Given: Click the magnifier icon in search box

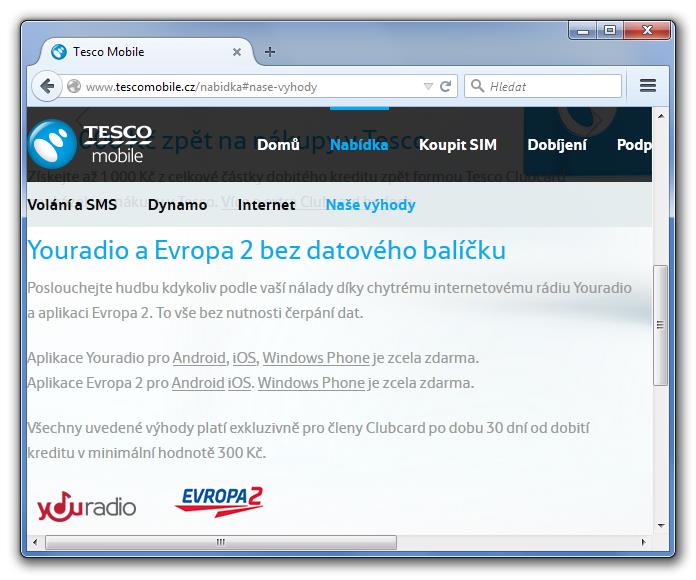Looking at the screenshot, I should [477, 85].
